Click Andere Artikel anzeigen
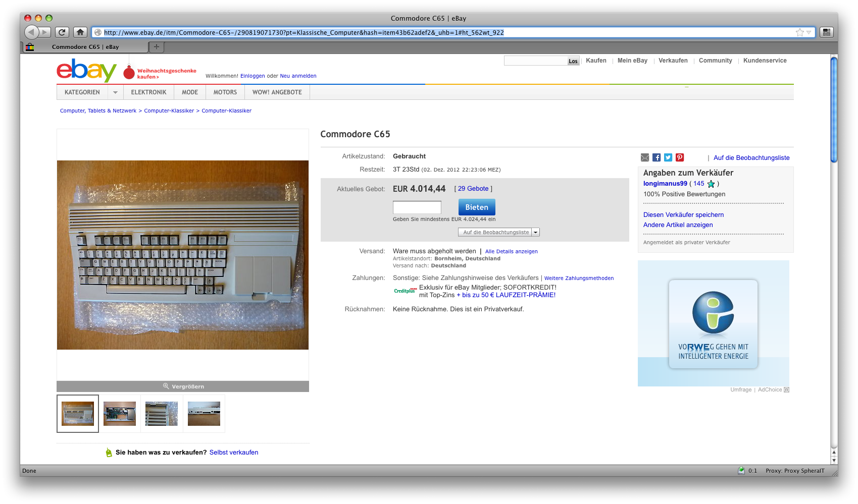858x504 pixels. click(x=678, y=225)
